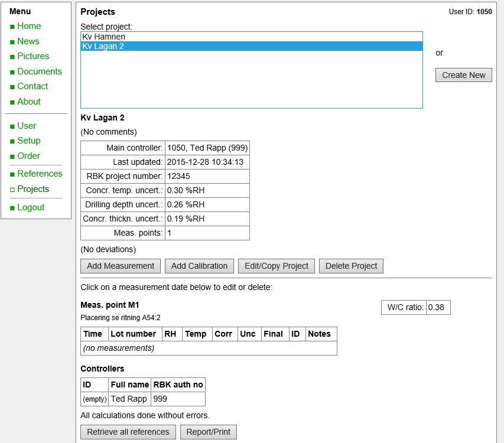Click the green bullet beside Logout
Screen dimensions: 504x443
click(12, 208)
